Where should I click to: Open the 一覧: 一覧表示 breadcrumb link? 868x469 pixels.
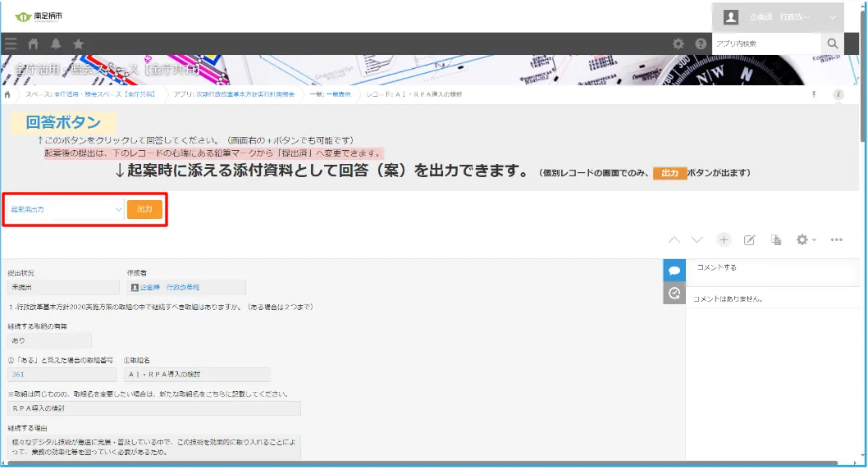click(330, 94)
